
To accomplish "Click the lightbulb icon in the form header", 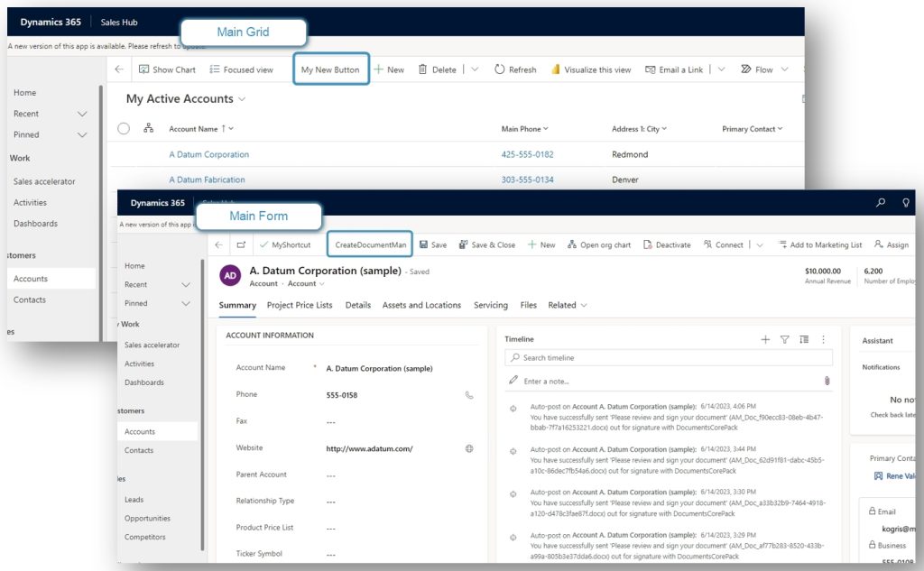I will click(x=906, y=203).
